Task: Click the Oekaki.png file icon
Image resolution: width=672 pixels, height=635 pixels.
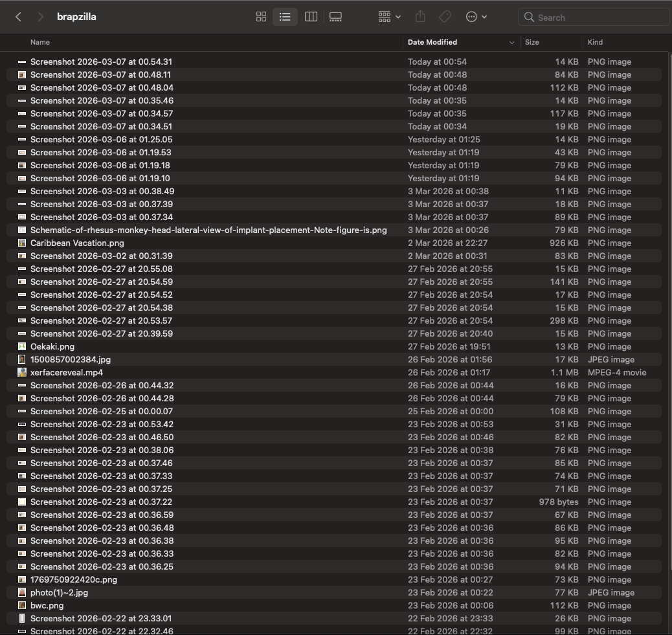Action: (22, 346)
